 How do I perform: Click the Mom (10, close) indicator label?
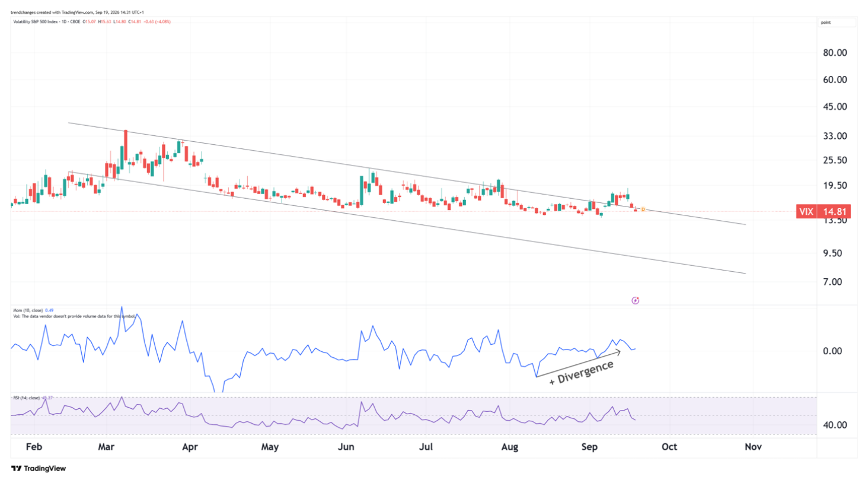point(28,310)
